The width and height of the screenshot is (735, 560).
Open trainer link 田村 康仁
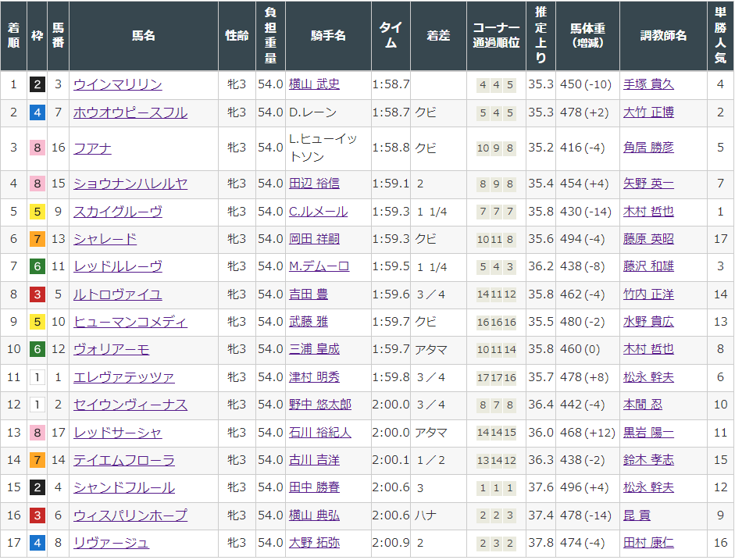tap(648, 543)
